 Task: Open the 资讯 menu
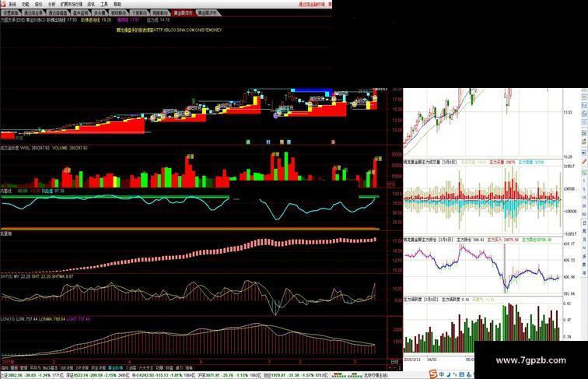click(x=91, y=4)
